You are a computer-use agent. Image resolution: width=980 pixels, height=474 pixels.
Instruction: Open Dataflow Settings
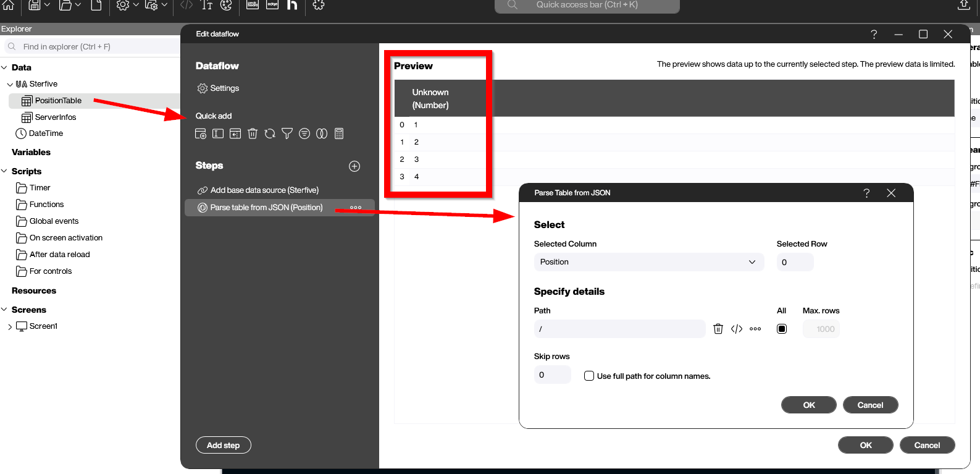pos(218,88)
